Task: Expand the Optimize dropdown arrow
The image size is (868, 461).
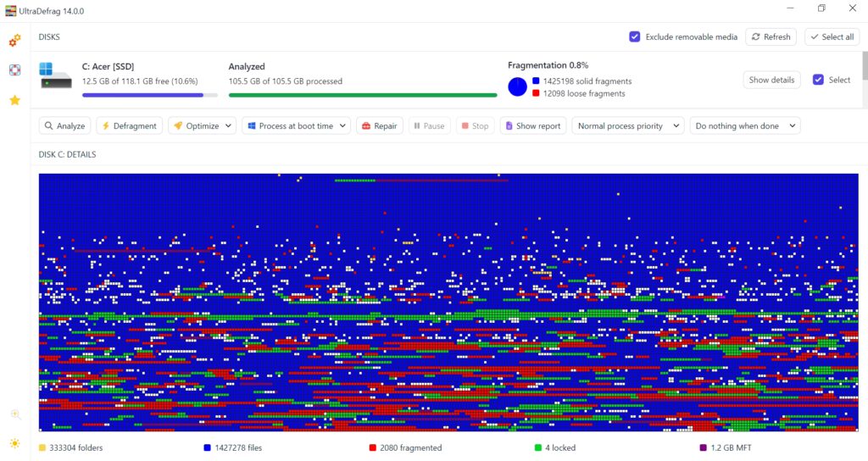Action: point(228,125)
